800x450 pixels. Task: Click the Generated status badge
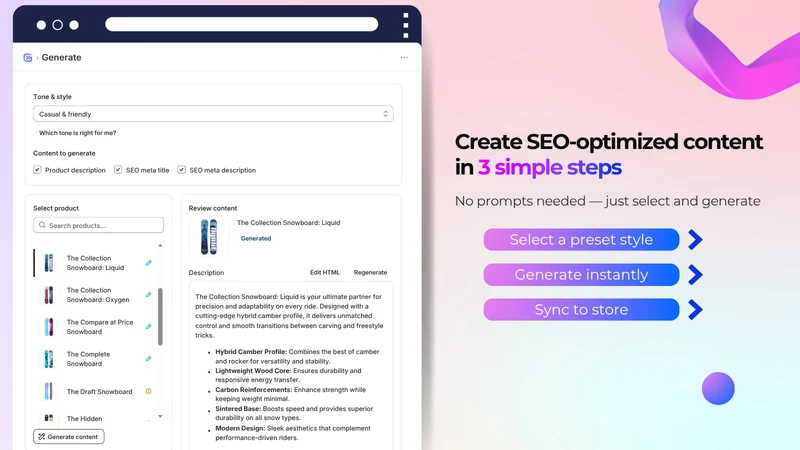point(256,238)
